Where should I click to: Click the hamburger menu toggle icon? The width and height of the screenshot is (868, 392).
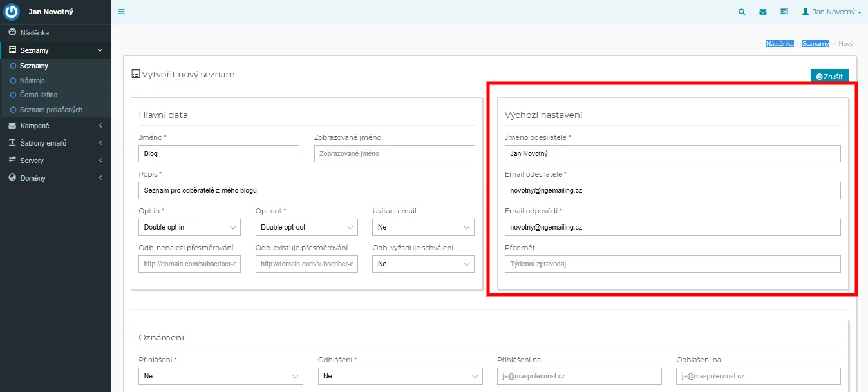[x=122, y=12]
